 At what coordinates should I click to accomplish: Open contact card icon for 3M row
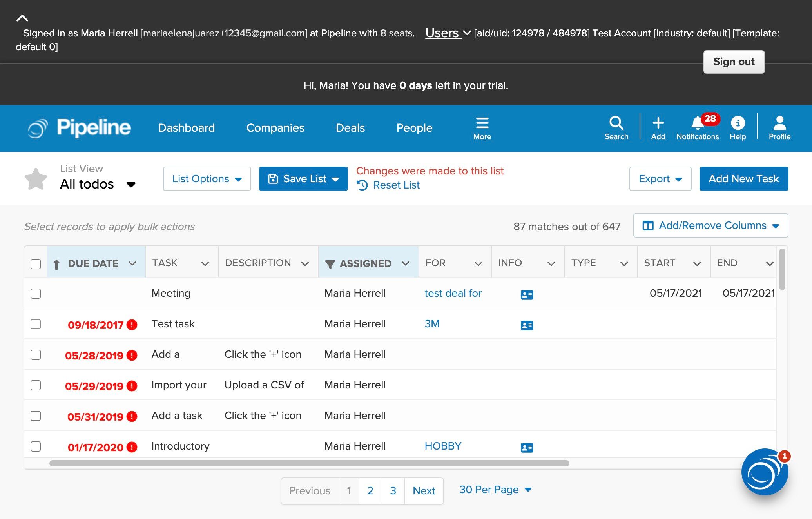pos(527,325)
